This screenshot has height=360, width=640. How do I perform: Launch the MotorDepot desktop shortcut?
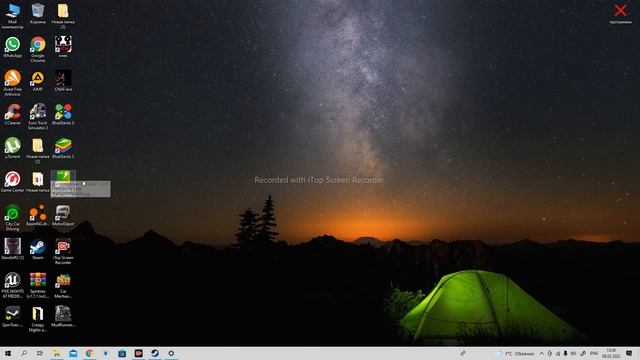[63, 216]
